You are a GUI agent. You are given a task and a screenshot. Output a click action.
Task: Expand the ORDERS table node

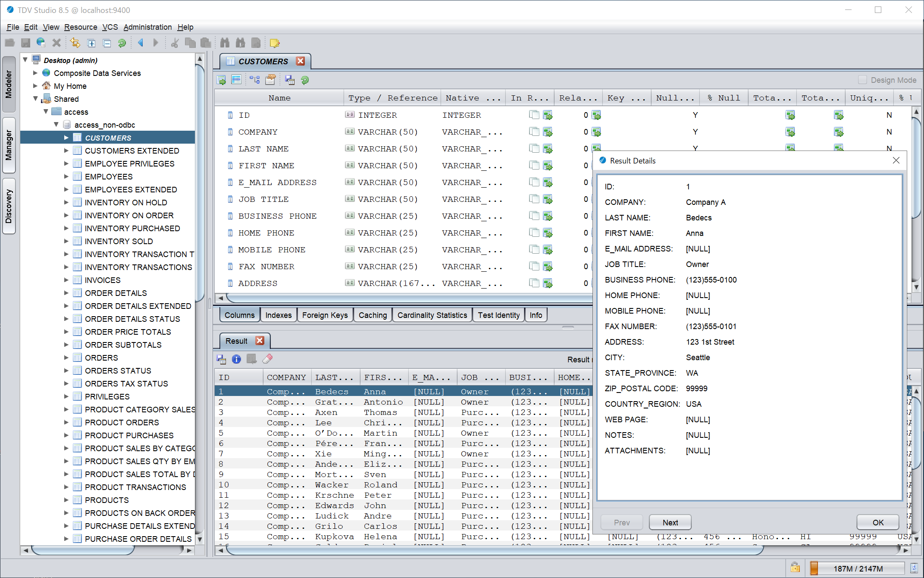[66, 358]
